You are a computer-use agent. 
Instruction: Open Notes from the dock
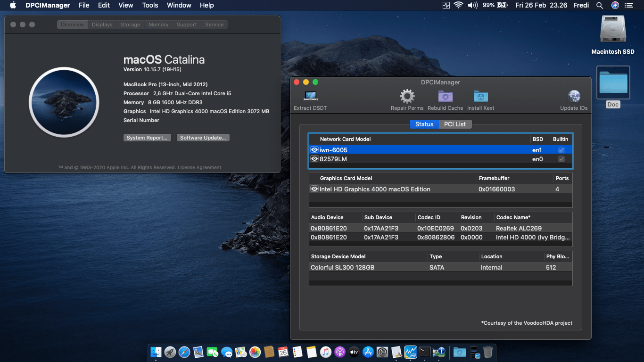312,352
